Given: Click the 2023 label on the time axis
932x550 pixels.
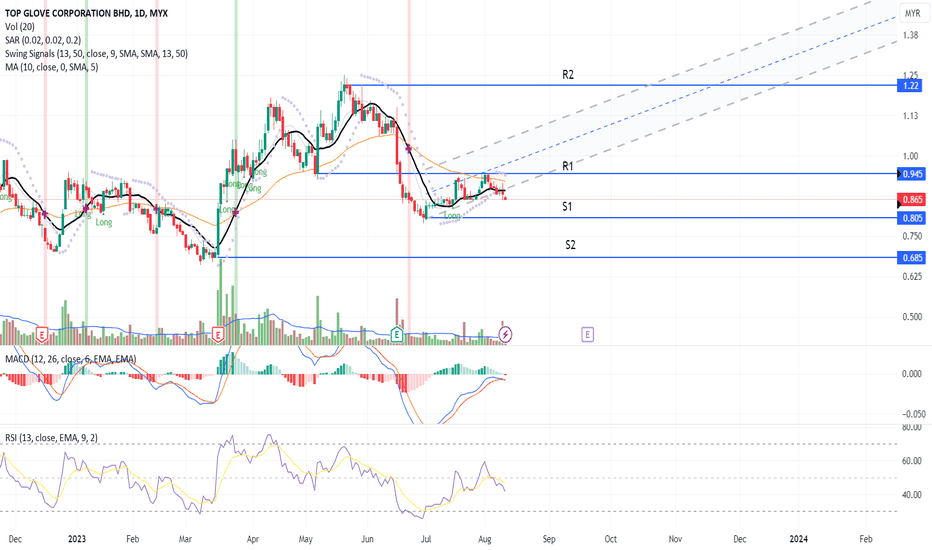Looking at the screenshot, I should (77, 539).
